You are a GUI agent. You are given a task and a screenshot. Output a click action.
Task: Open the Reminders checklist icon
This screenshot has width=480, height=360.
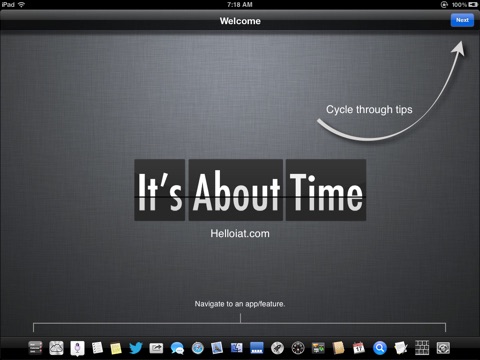point(97,348)
